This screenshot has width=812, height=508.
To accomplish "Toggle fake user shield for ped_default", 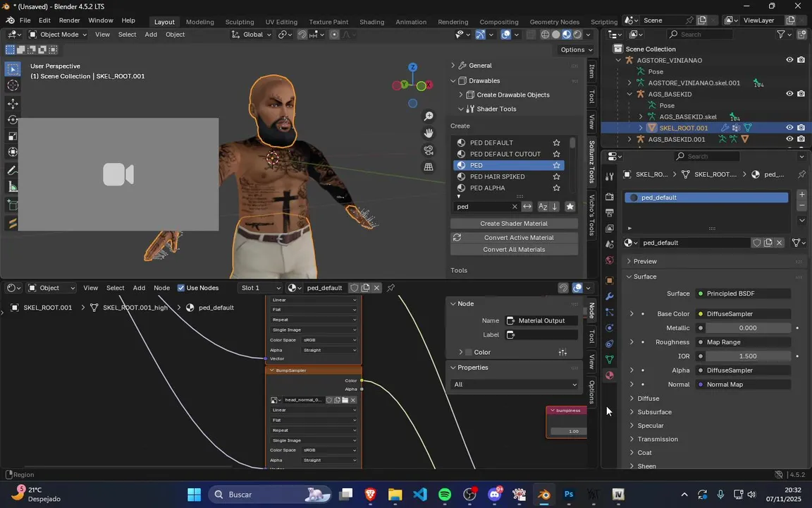I will click(756, 243).
